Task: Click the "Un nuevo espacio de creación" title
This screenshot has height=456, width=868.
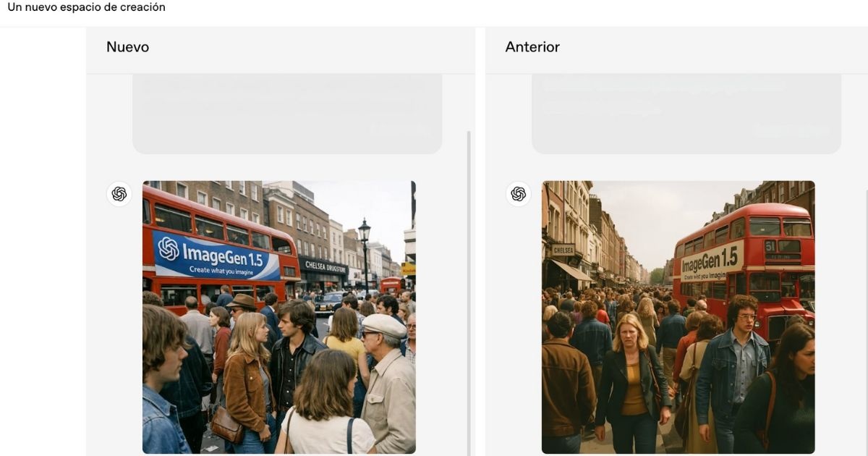Action: (86, 7)
